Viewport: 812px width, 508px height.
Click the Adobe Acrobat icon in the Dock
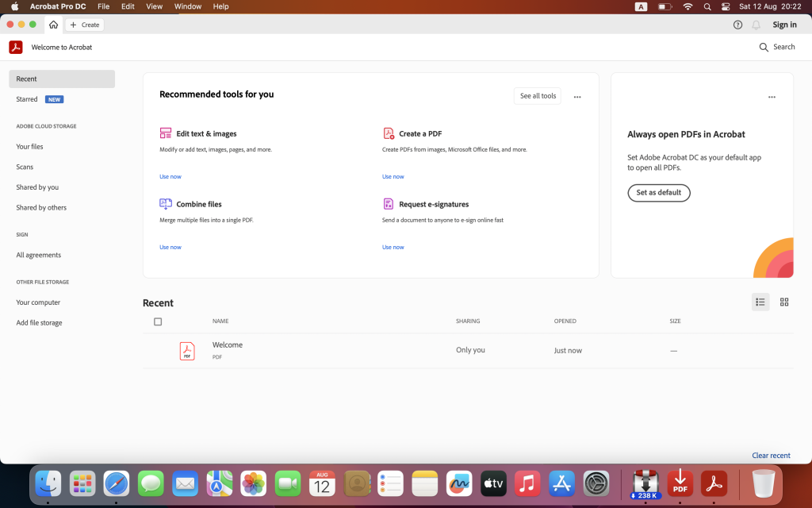click(x=714, y=483)
